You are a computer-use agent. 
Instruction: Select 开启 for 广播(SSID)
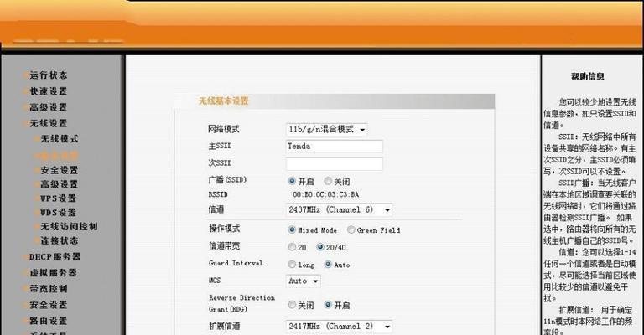[292, 181]
